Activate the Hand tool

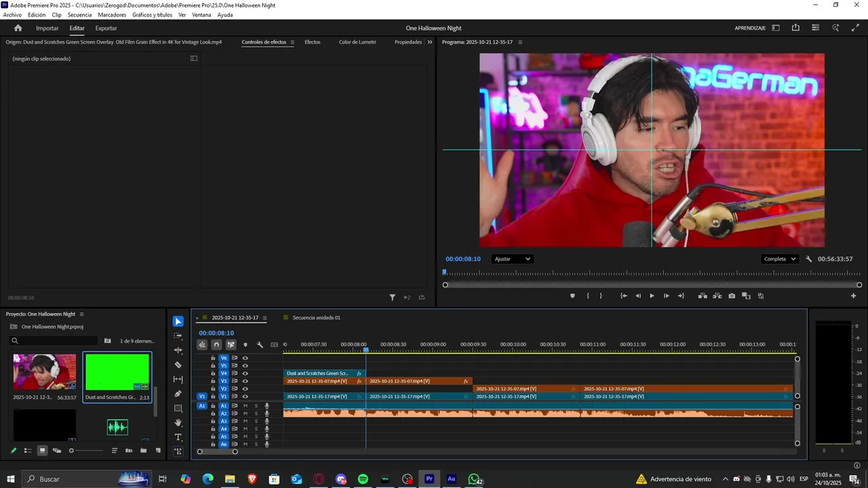[178, 423]
